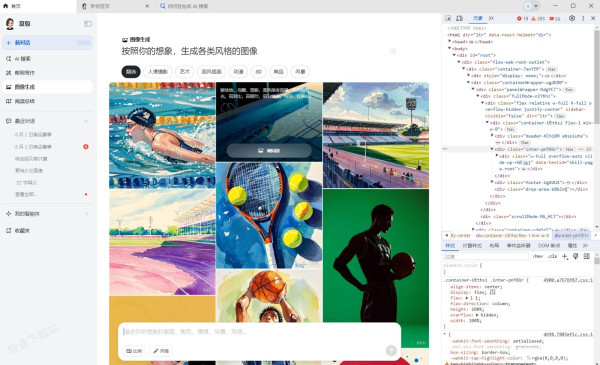Open 阅读总结 in the sidebar
600x365 pixels.
[x=47, y=101]
